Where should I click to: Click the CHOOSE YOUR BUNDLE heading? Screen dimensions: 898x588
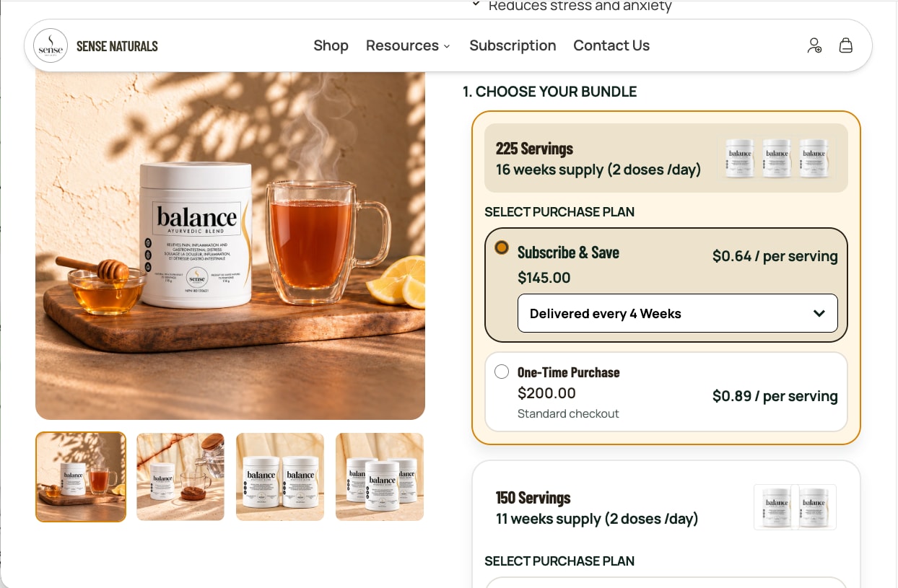[549, 92]
